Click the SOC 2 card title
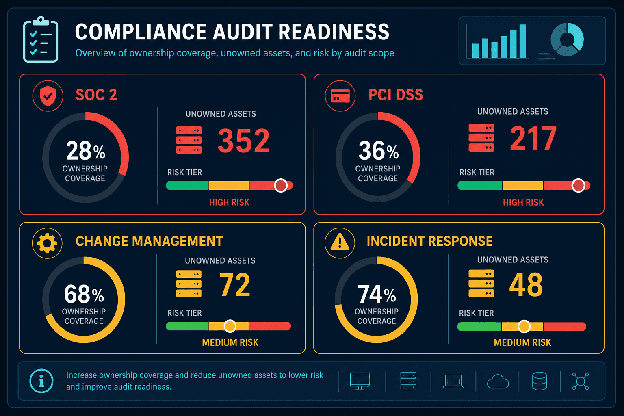The height and width of the screenshot is (416, 624). click(96, 95)
